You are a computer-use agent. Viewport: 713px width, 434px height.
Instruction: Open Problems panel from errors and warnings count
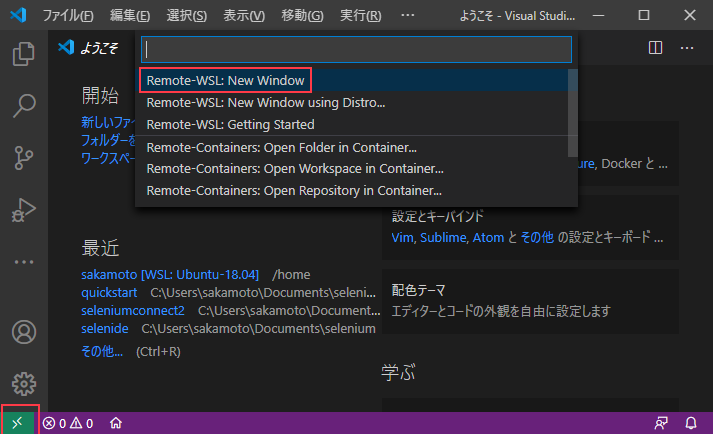pyautogui.click(x=68, y=424)
